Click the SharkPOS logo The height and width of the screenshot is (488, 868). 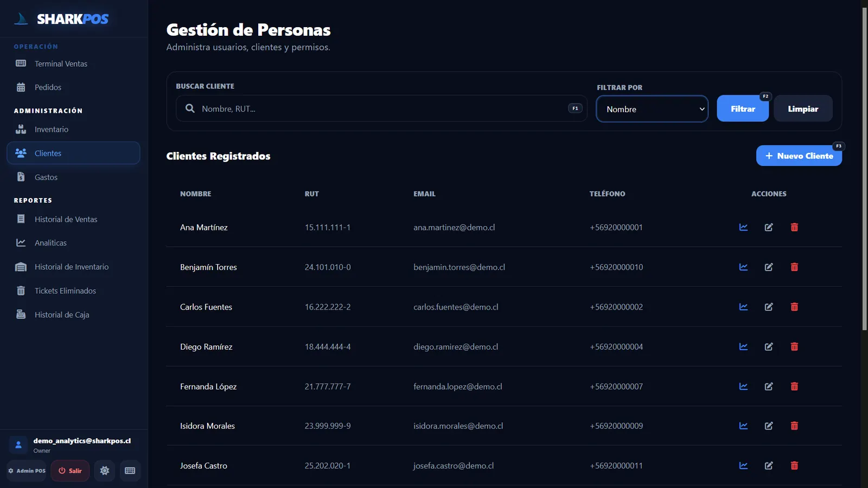[61, 19]
